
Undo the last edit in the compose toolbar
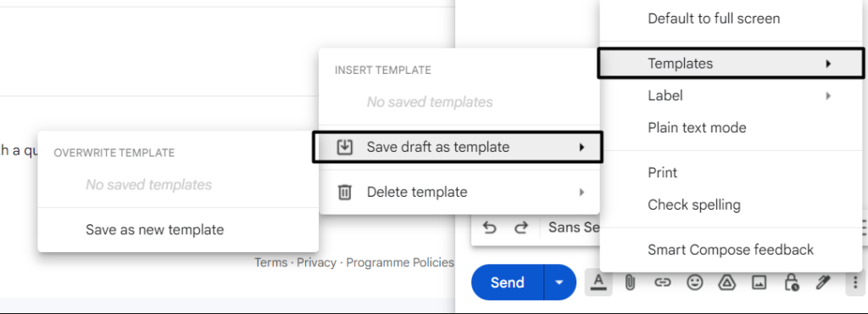click(489, 227)
